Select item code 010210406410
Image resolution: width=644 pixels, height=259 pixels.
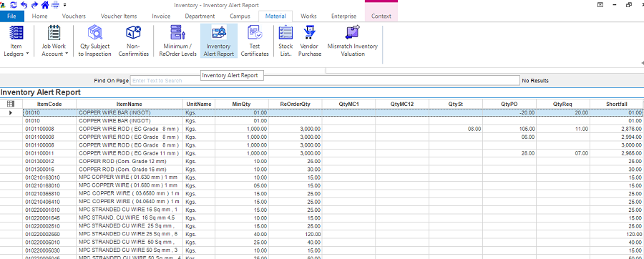tap(49, 202)
